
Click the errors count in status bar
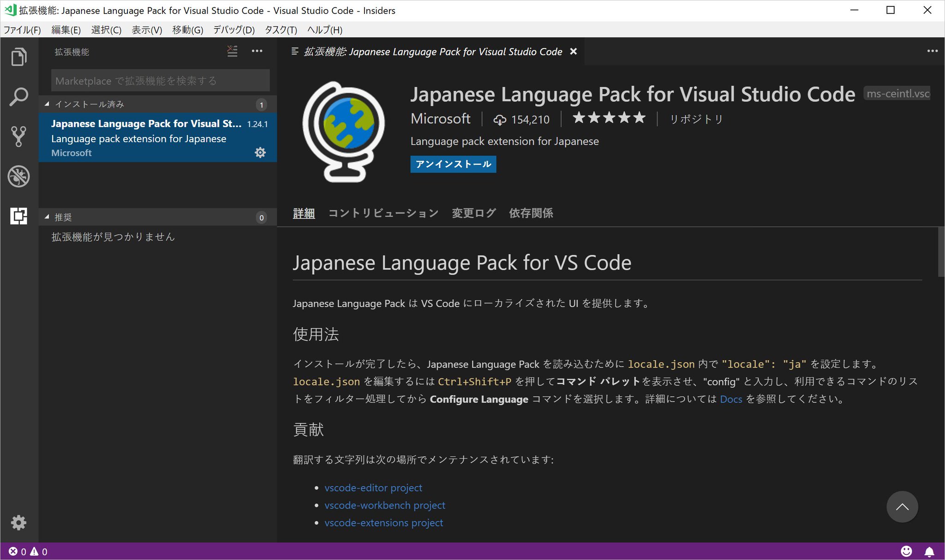pos(18,552)
